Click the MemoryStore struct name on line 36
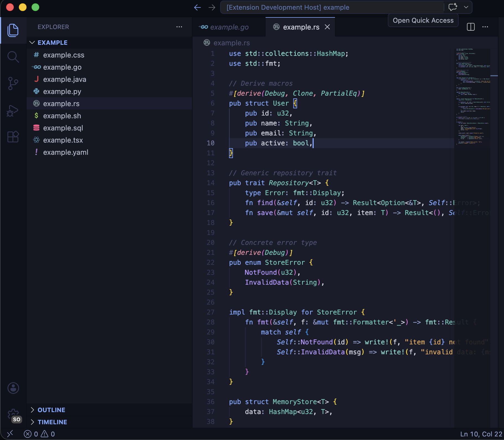 pyautogui.click(x=295, y=402)
